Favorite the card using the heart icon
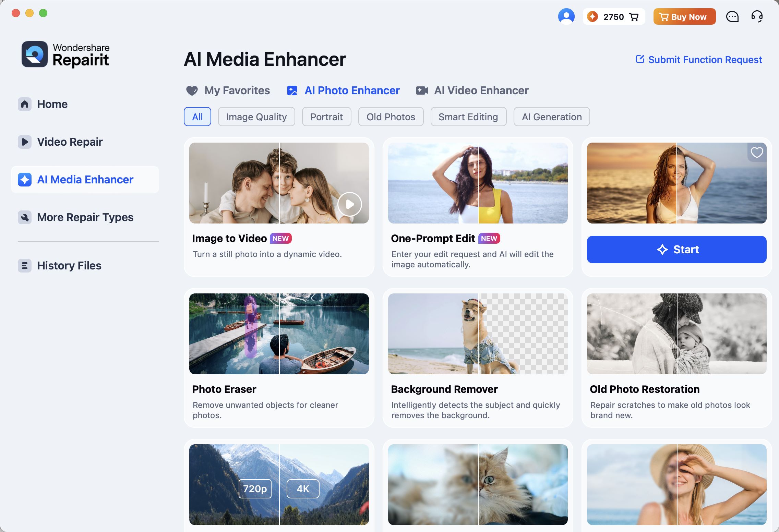This screenshot has width=779, height=532. [757, 152]
